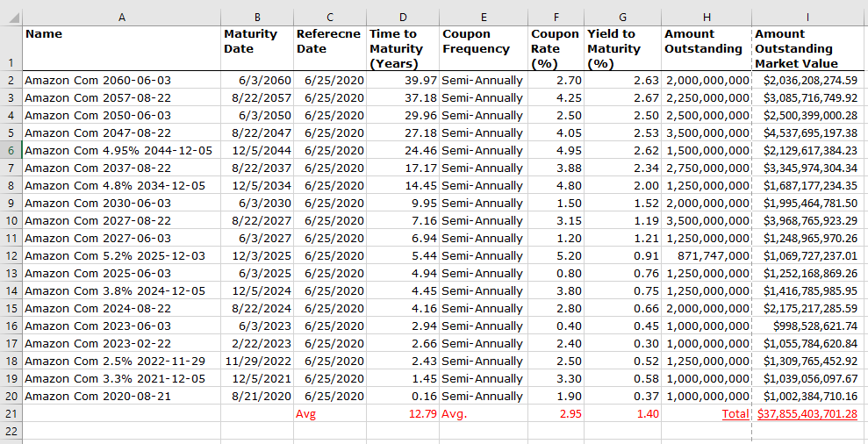Viewport: 868px width, 444px height.
Task: Click 'Semi-Annually' in row 13
Action: [484, 273]
